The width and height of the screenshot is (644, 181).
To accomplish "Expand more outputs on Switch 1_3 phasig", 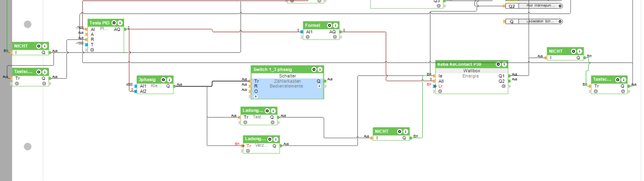I will pos(319,86).
